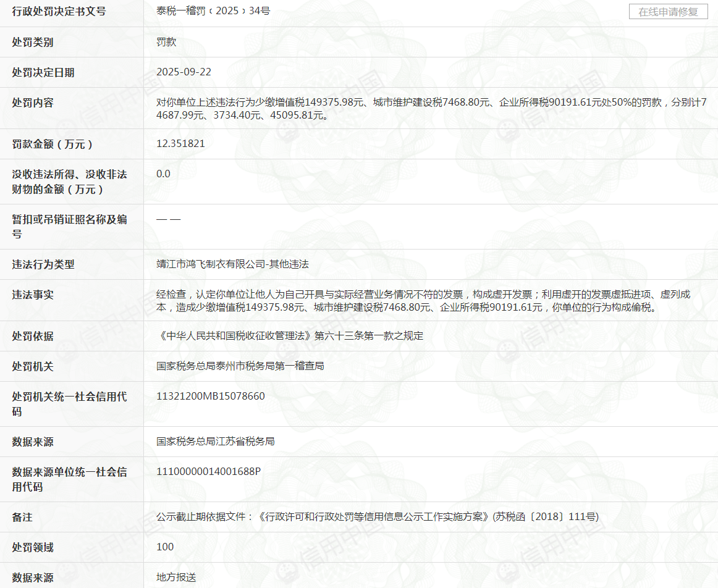Click 靖江市鸿飞制衣有限公司-其他违法 text
The height and width of the screenshot is (588, 718).
pos(232,264)
